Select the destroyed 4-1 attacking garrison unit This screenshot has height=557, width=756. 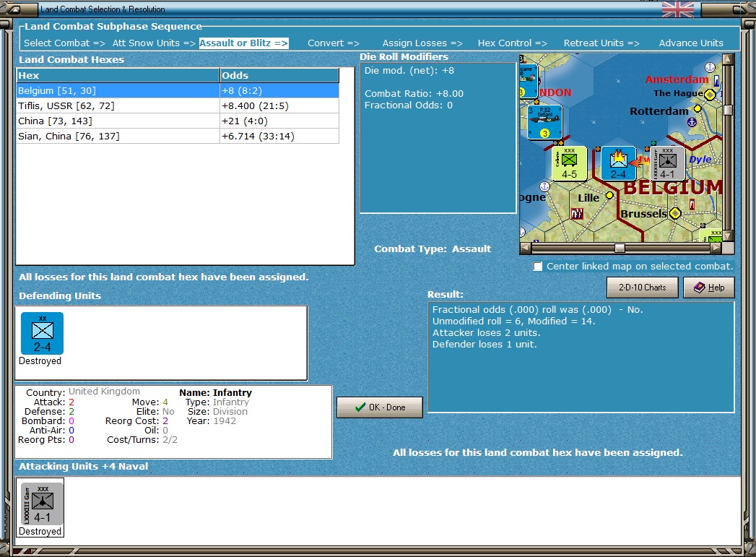[42, 504]
